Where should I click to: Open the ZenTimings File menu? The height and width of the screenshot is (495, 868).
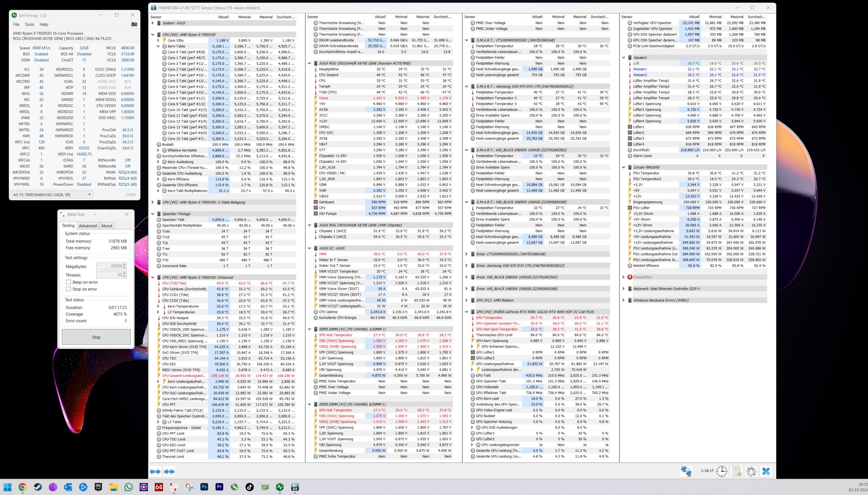(16, 24)
